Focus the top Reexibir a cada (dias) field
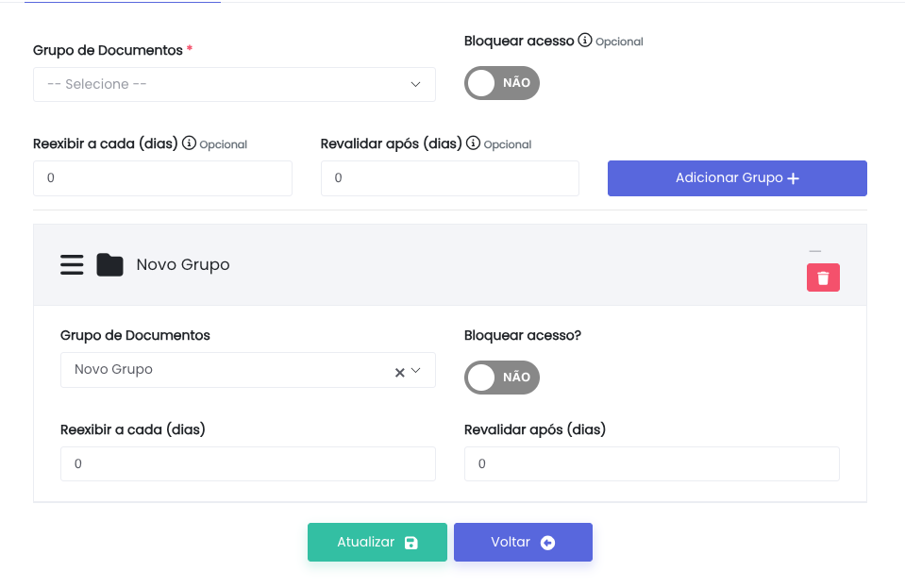This screenshot has width=905, height=588. (162, 178)
